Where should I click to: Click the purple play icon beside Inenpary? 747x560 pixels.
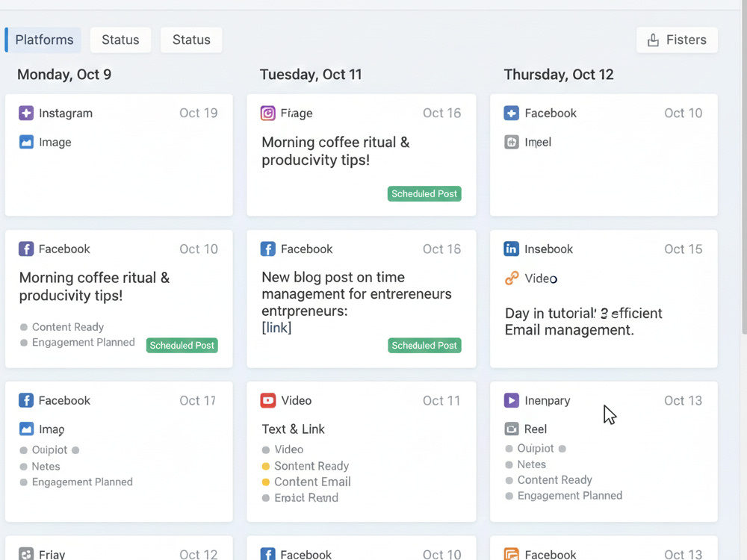[x=511, y=400]
